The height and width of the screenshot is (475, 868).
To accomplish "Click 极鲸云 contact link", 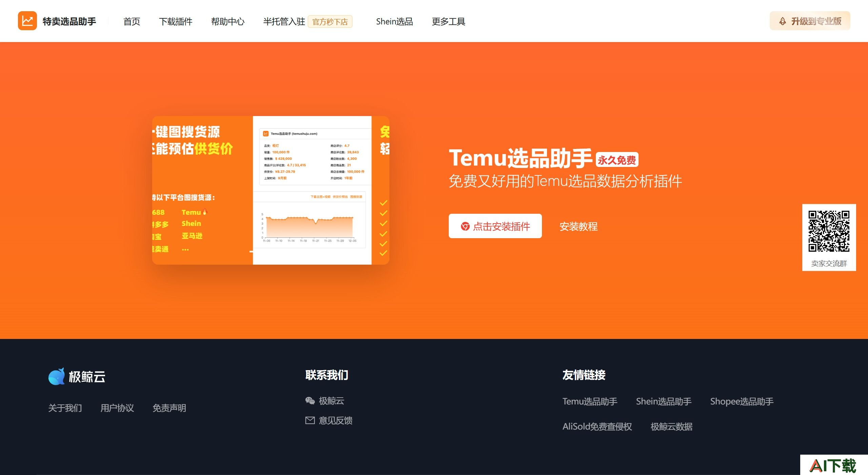I will [x=331, y=401].
